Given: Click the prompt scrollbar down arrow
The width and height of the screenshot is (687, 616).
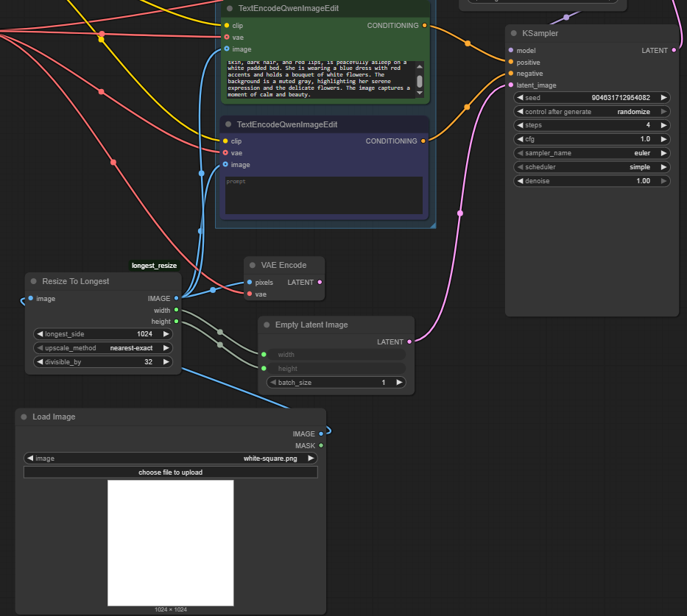Looking at the screenshot, I should [419, 93].
